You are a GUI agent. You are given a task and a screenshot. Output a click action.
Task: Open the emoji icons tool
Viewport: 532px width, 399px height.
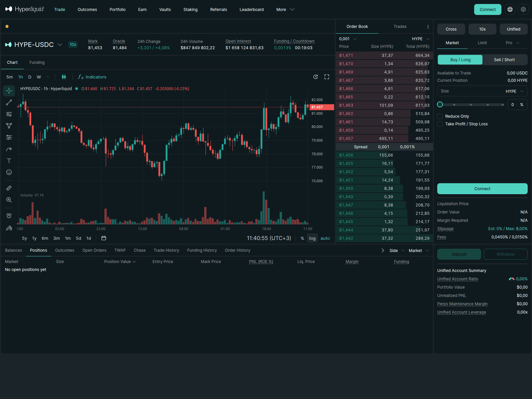click(x=9, y=172)
